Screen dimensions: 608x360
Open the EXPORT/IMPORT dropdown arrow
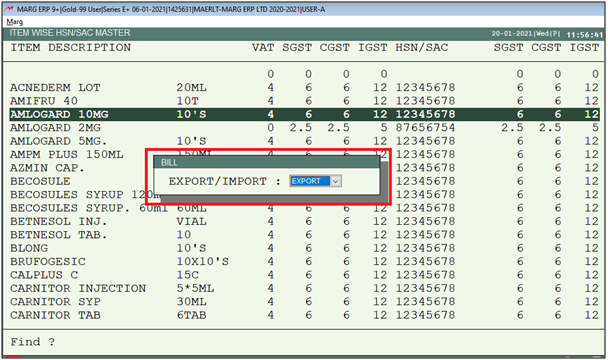click(336, 181)
